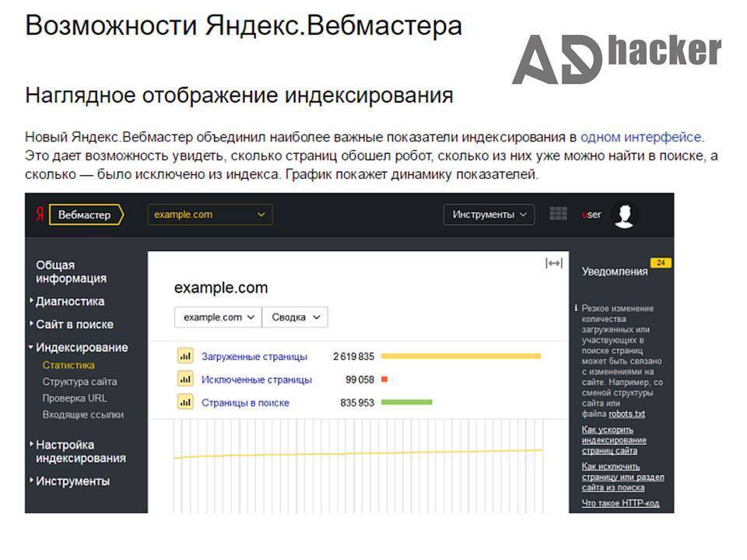The image size is (747, 560).
Task: Click the ADhacker logo
Action: coord(616,58)
